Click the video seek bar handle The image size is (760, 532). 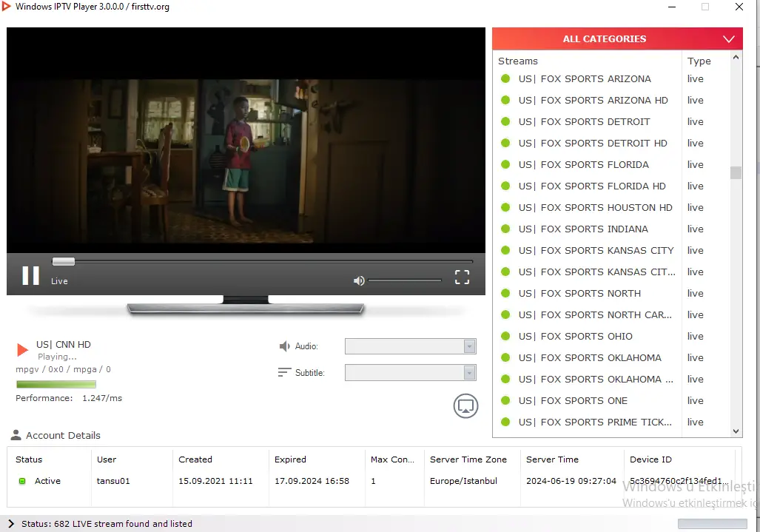(64, 262)
